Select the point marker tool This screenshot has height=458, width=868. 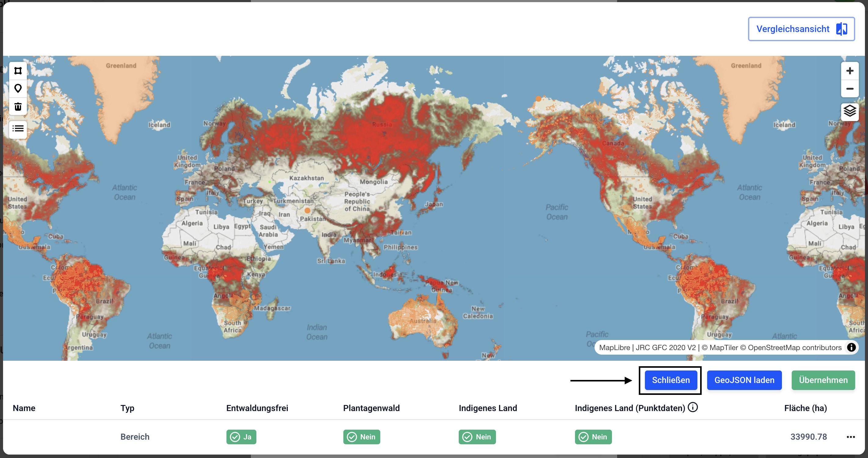pyautogui.click(x=18, y=88)
